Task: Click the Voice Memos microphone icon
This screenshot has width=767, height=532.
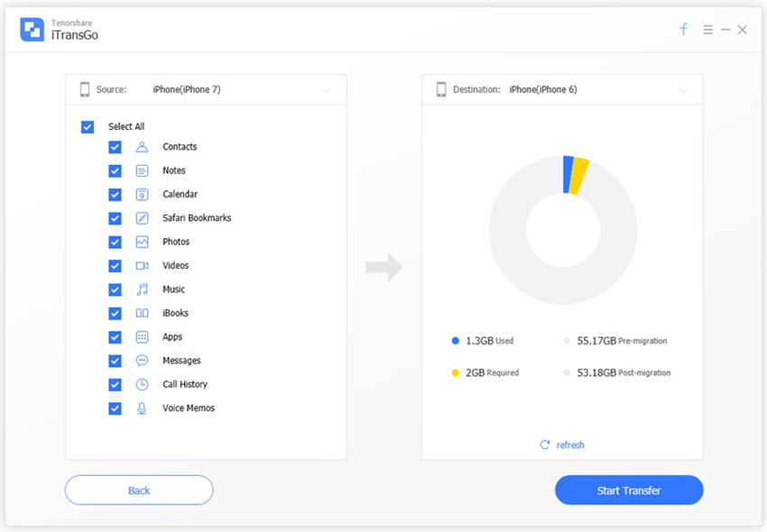Action: [142, 408]
